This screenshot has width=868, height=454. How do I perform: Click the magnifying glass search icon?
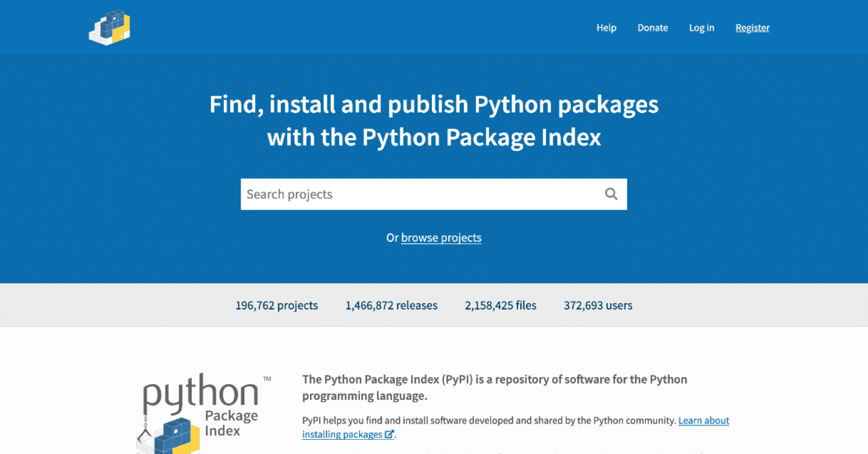tap(611, 194)
